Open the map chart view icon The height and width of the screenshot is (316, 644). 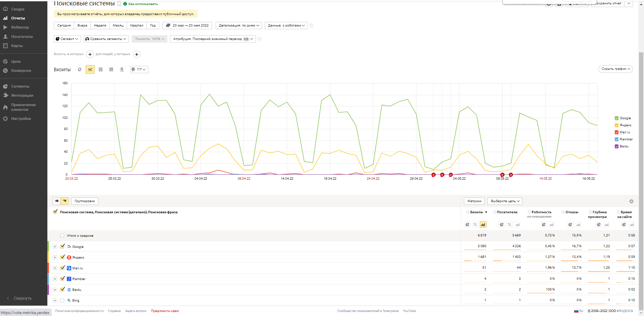(x=122, y=70)
